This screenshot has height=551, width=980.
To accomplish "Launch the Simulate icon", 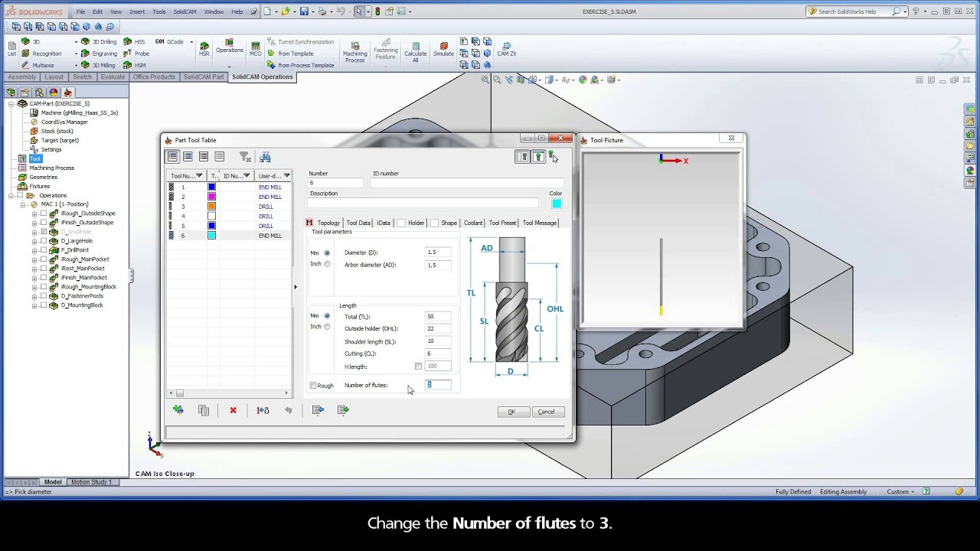I will pyautogui.click(x=443, y=49).
